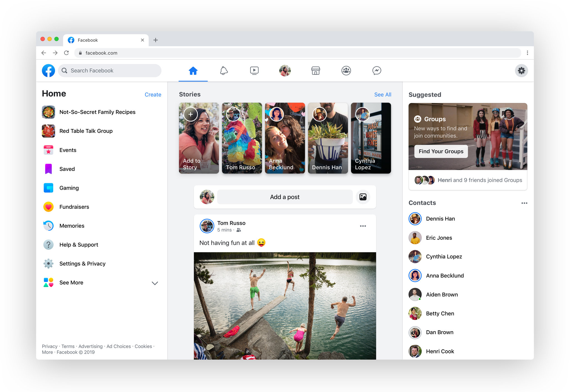The image size is (570, 392).
Task: Click the See All stories link
Action: (x=383, y=95)
